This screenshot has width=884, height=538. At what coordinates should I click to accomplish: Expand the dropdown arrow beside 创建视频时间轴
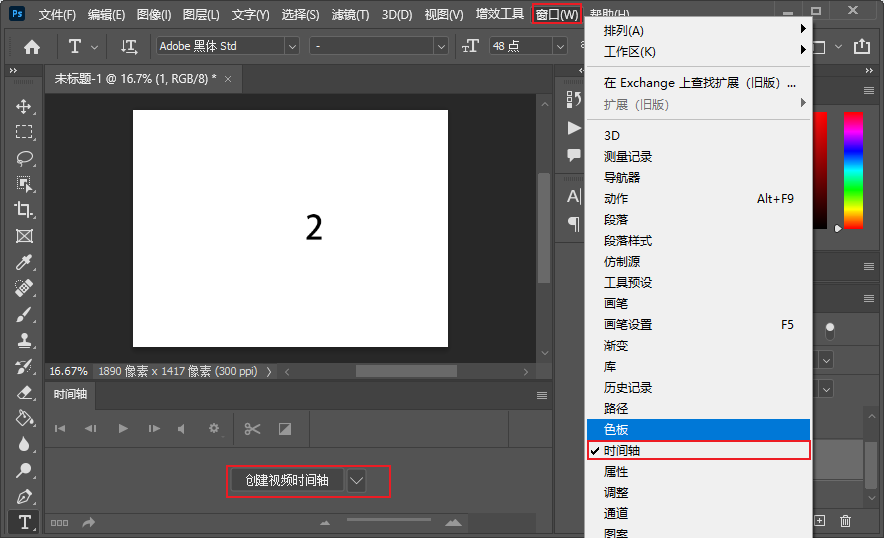(357, 480)
